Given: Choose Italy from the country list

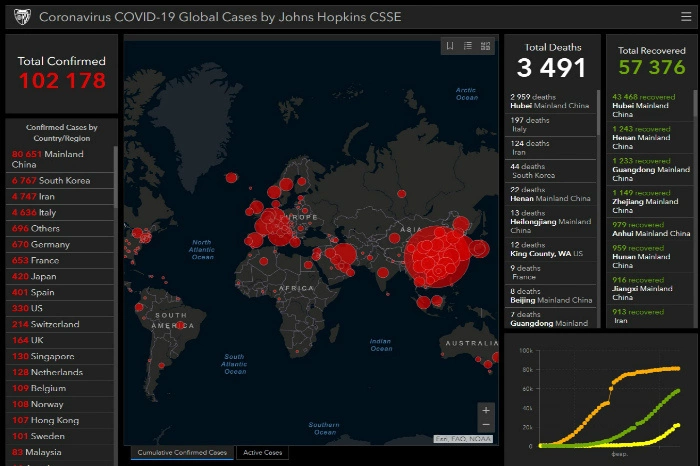Looking at the screenshot, I should point(34,213).
